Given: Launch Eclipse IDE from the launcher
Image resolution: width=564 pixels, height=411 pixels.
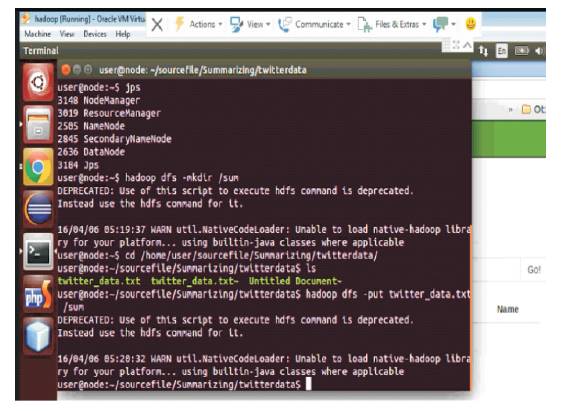Looking at the screenshot, I should 38,209.
